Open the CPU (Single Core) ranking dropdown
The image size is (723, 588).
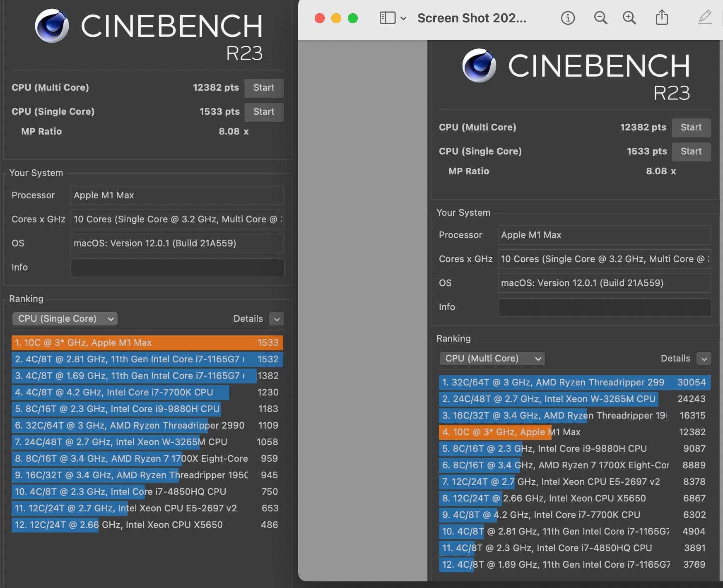point(65,318)
